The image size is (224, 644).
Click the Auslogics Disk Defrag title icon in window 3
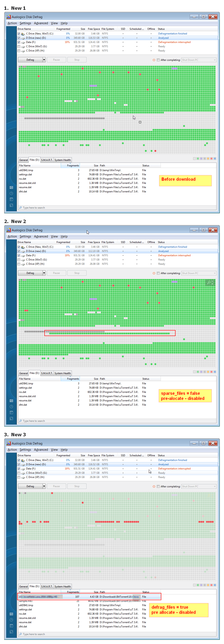[x=9, y=444]
